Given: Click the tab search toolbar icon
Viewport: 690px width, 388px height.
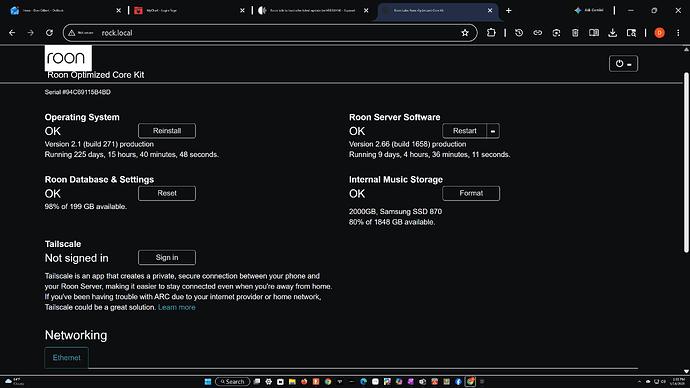Looking at the screenshot, I should (631, 33).
